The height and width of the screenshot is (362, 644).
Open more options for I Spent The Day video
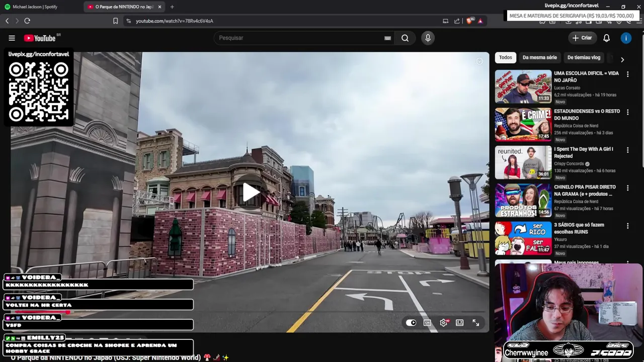(x=627, y=150)
